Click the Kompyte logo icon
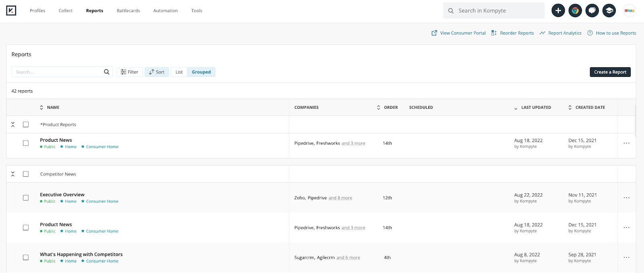 (11, 10)
